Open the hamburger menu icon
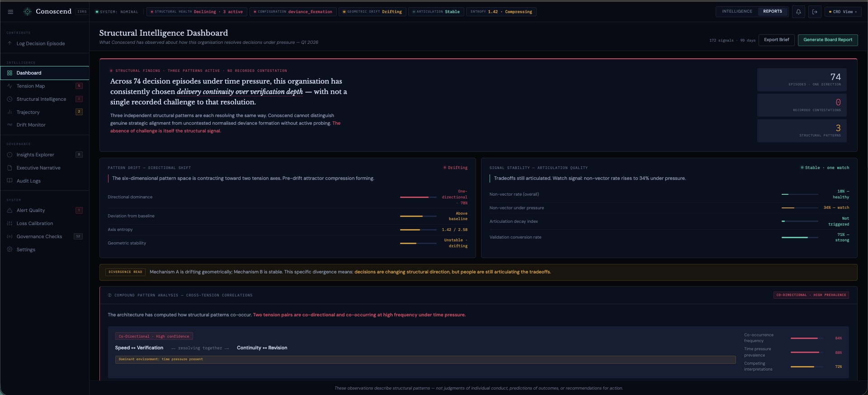868x395 pixels. (10, 12)
